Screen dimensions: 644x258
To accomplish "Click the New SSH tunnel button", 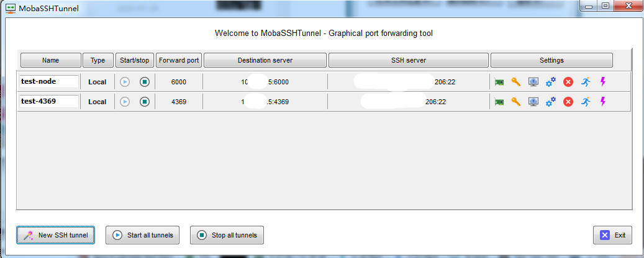I will pos(55,235).
